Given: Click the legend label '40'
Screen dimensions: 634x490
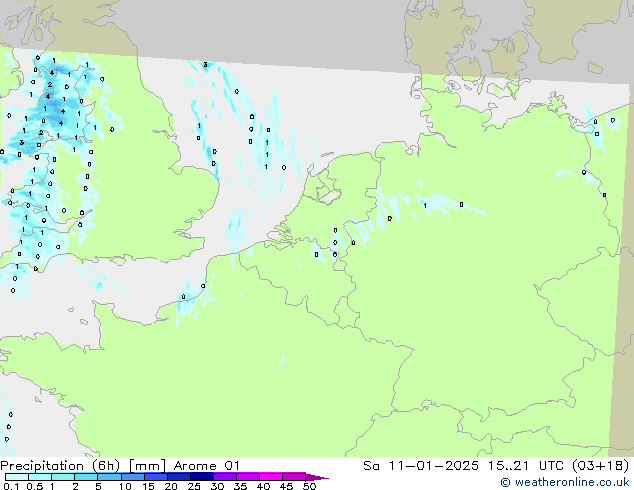Looking at the screenshot, I should tap(263, 486).
